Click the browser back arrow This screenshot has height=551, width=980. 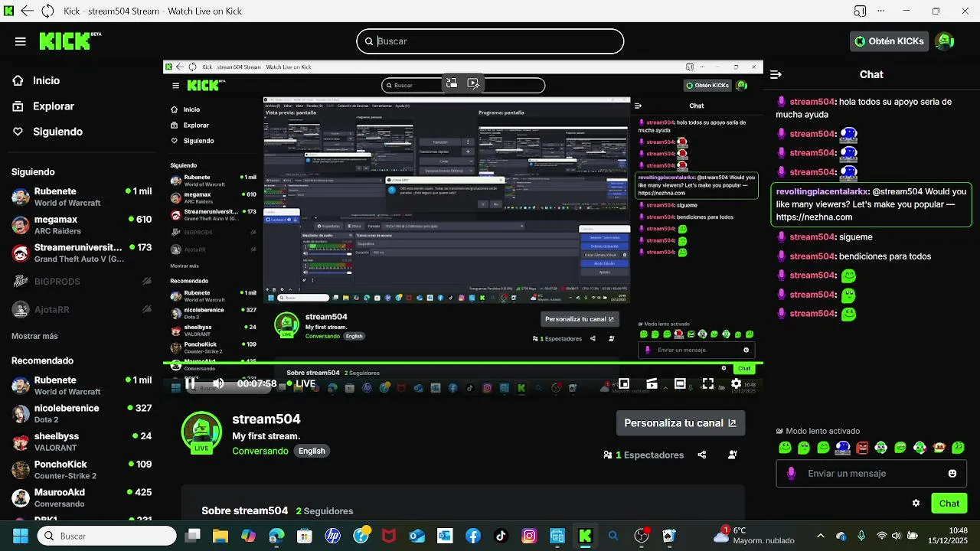tap(28, 11)
